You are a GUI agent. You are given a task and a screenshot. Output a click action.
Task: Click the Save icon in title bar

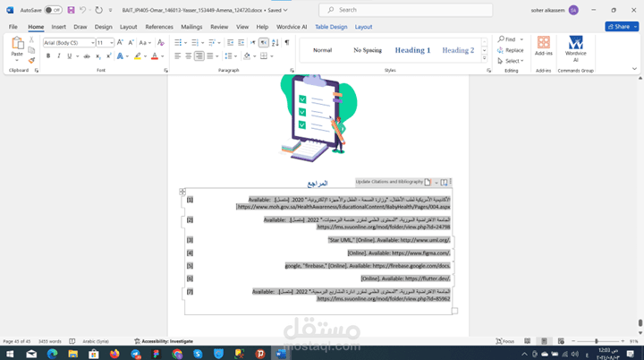(71, 10)
